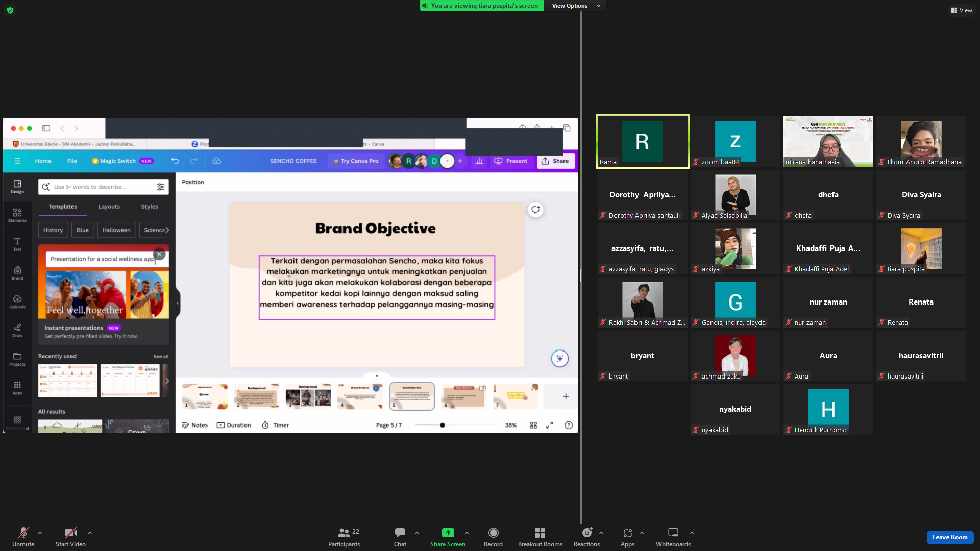Image resolution: width=980 pixels, height=551 pixels.
Task: Start video in Zoom
Action: [x=70, y=537]
